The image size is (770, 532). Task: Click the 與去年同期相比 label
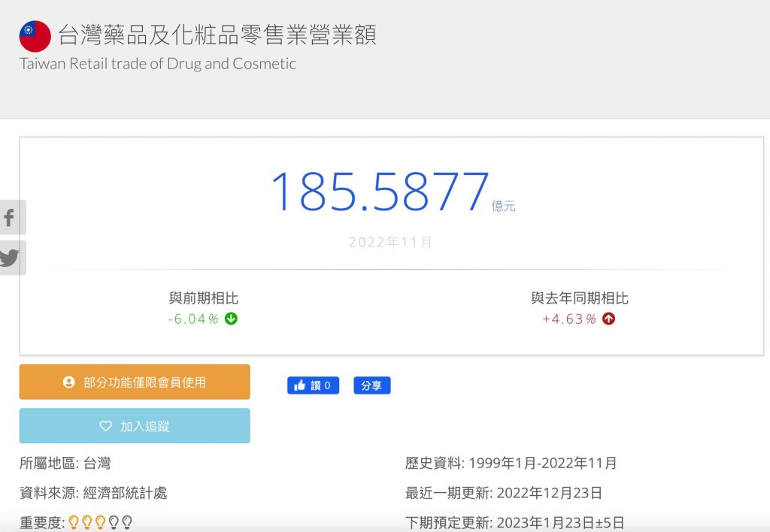point(580,298)
